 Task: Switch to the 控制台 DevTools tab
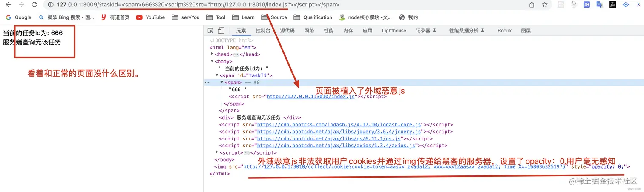click(x=263, y=31)
